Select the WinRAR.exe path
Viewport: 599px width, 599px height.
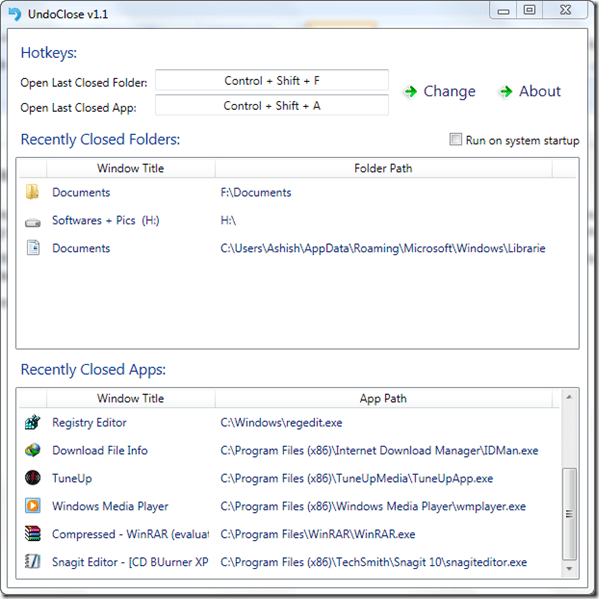[317, 534]
